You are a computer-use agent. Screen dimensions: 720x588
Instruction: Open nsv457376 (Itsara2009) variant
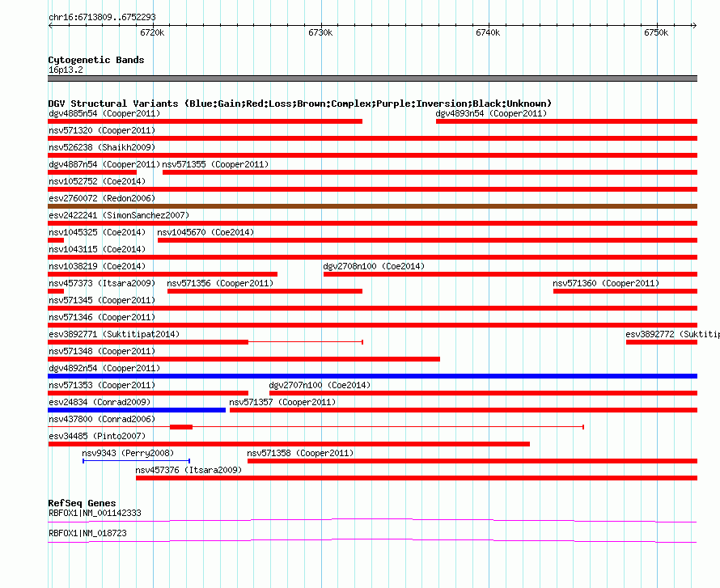tap(188, 470)
